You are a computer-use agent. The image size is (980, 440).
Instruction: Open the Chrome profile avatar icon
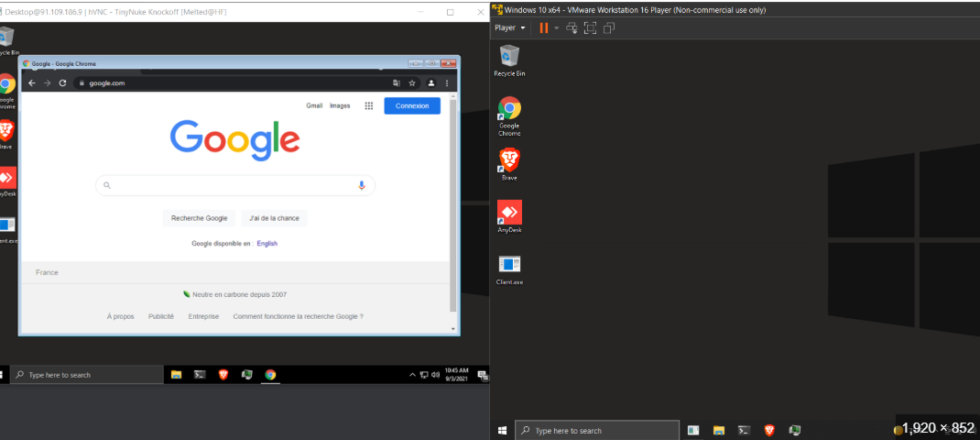coord(430,82)
